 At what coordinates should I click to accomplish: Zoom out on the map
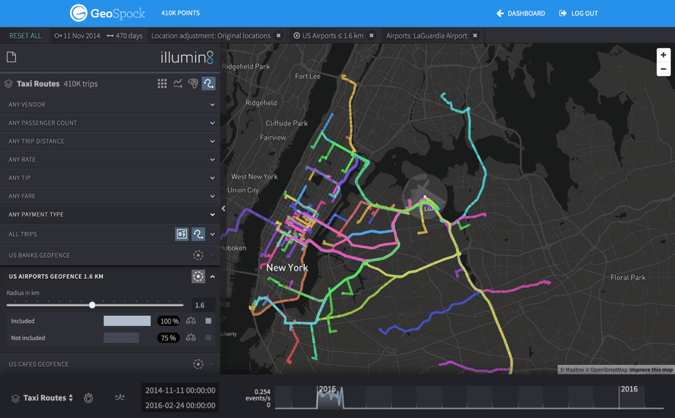point(663,69)
